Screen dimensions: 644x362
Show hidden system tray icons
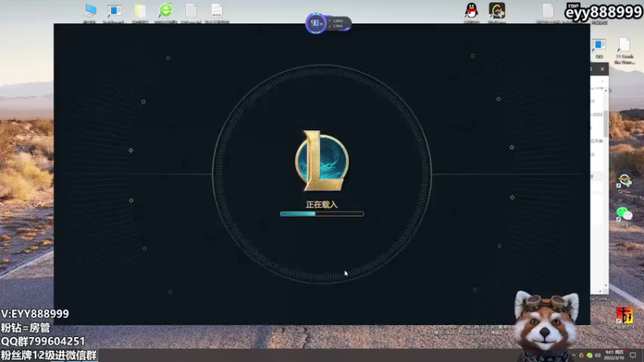[x=574, y=356]
